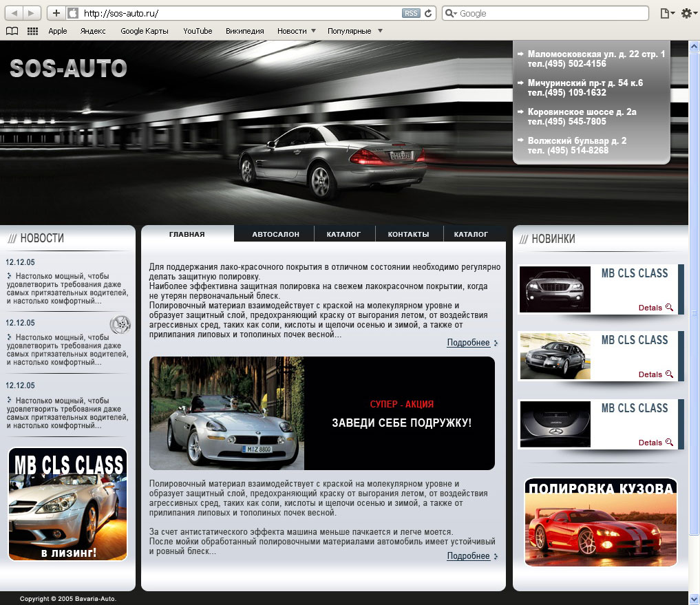Click the wheel rim icon in news panel
The image size is (700, 605).
click(120, 325)
